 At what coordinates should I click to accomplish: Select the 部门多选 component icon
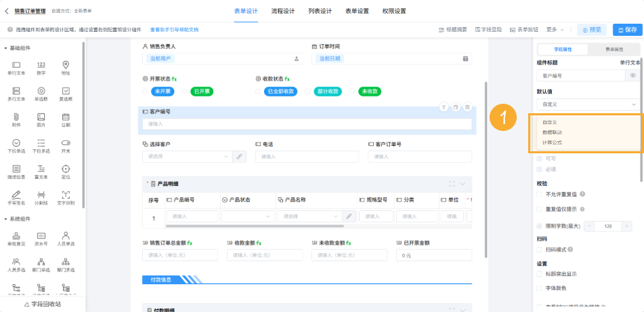[x=65, y=261]
